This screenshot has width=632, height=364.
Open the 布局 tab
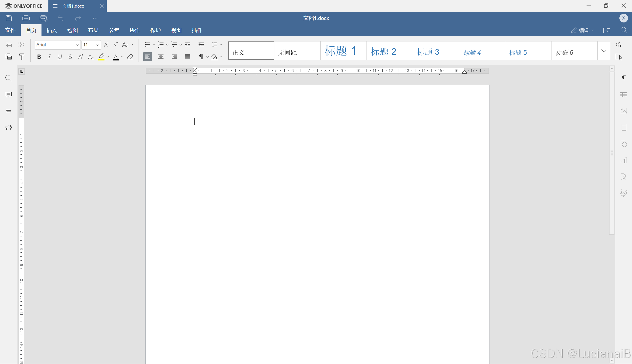(x=93, y=30)
